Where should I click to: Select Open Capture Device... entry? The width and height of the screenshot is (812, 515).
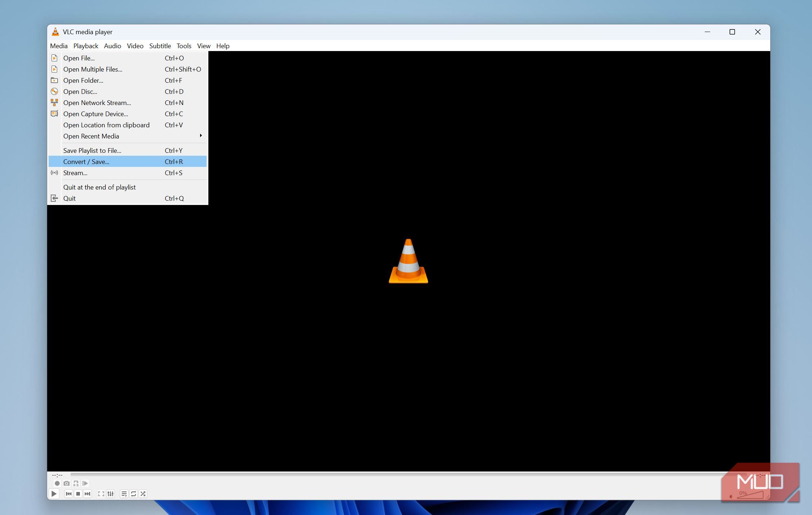pyautogui.click(x=127, y=114)
